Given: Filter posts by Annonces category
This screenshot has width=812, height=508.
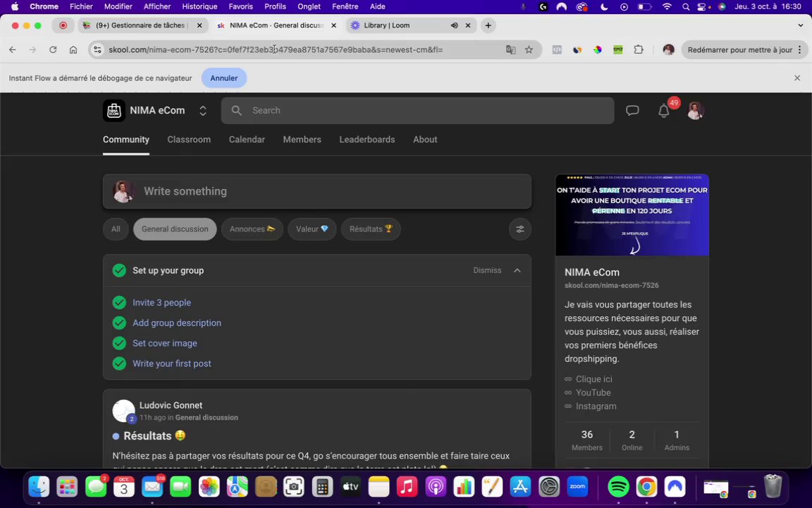Looking at the screenshot, I should click(252, 229).
